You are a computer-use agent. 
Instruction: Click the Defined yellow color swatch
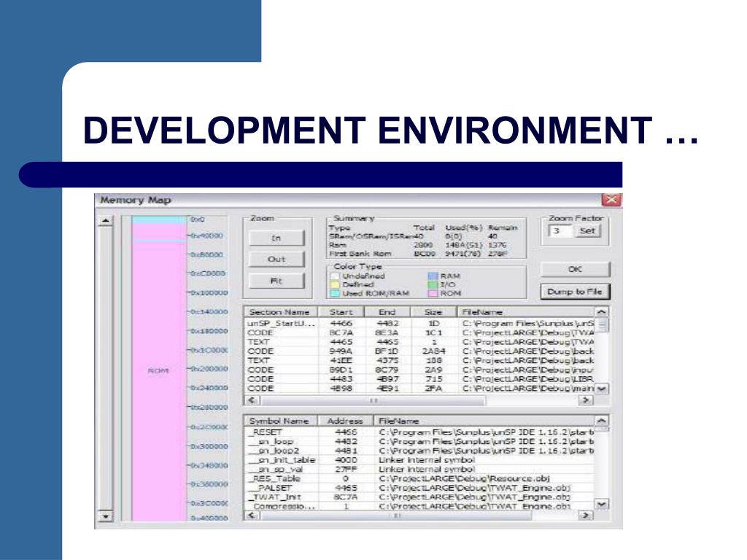336,284
